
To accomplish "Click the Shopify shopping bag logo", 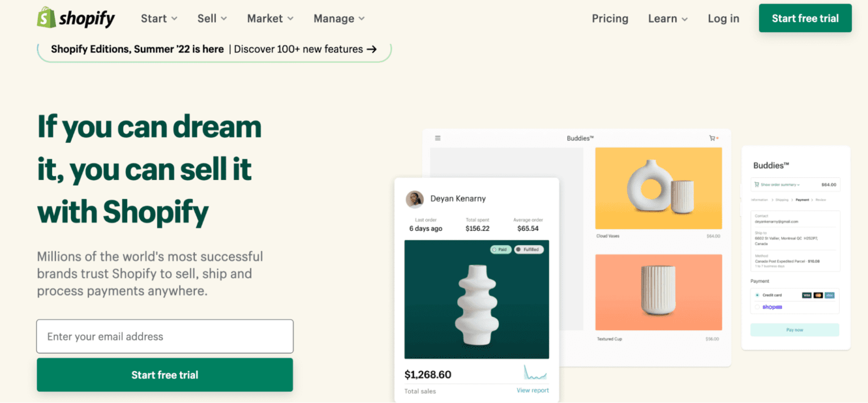I will 45,18.
